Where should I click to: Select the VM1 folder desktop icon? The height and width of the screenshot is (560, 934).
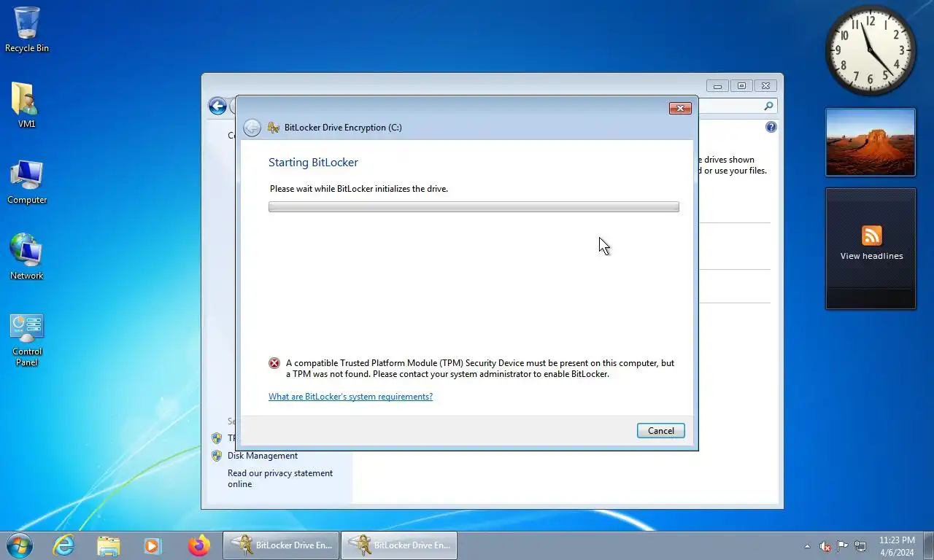26,105
